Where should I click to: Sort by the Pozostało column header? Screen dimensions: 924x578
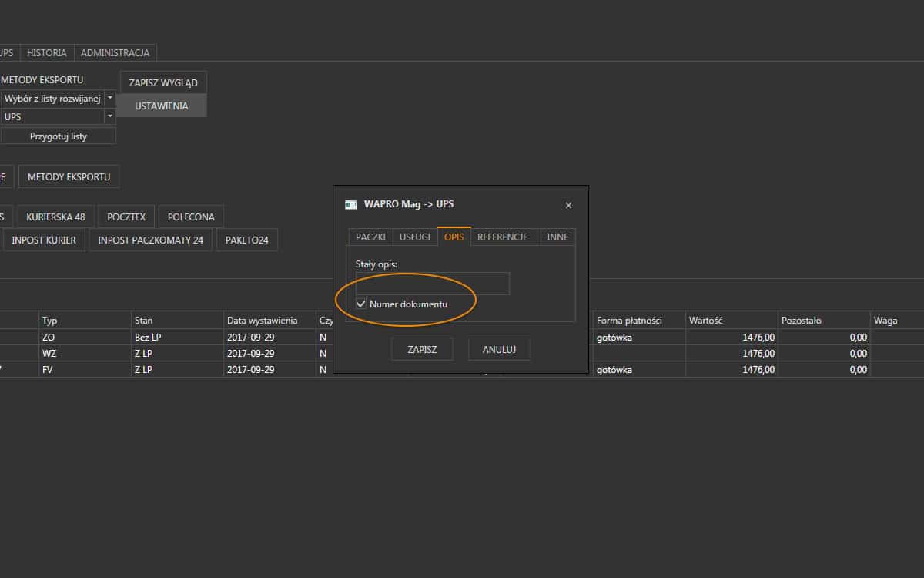point(824,320)
